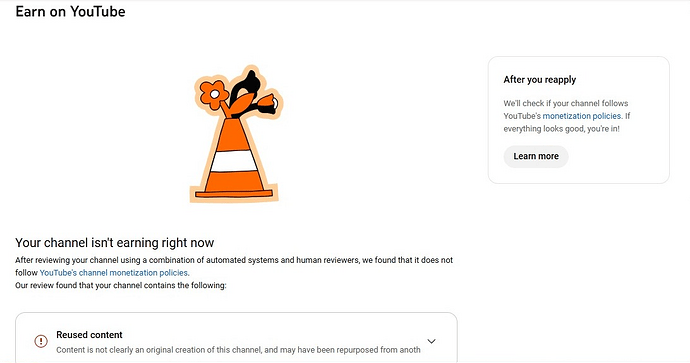Click the white stripe of the traffic cone

pos(234,161)
